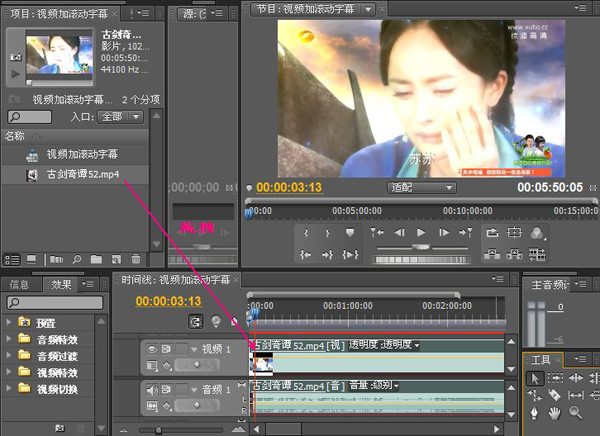Click Find icon in project panel

[77, 260]
